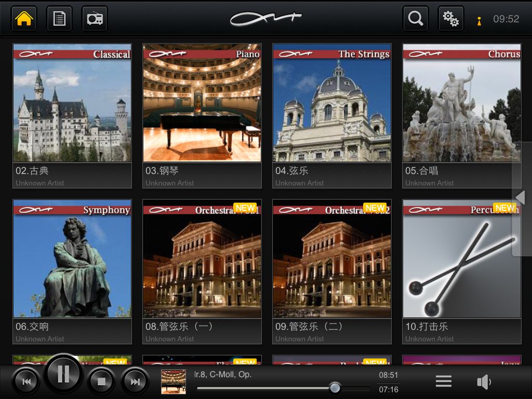Open the Classical album cover
Viewport: 532px width, 399px height.
click(72, 103)
